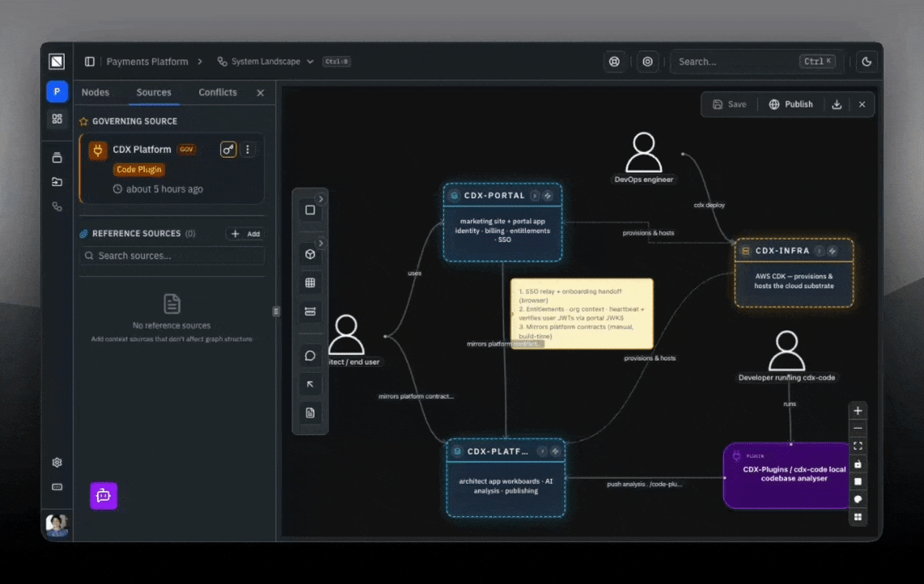Click the Publish button

(791, 105)
